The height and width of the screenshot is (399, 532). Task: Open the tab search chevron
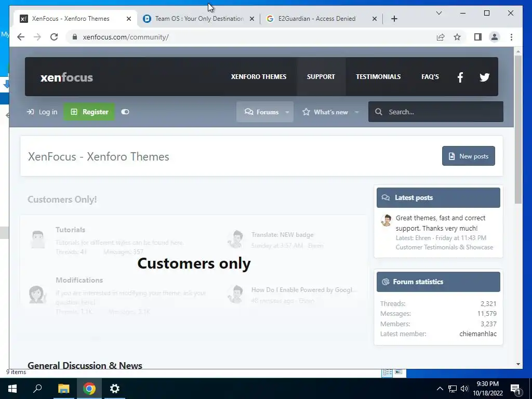tap(438, 13)
